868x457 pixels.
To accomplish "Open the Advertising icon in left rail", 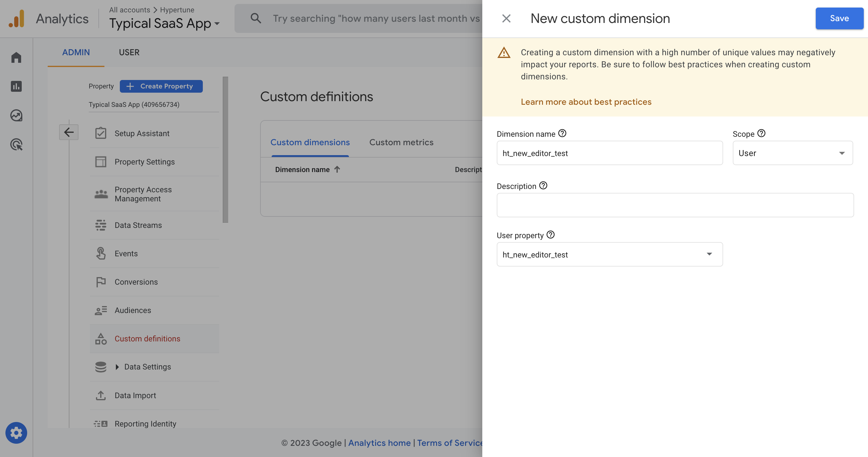I will coord(16,145).
